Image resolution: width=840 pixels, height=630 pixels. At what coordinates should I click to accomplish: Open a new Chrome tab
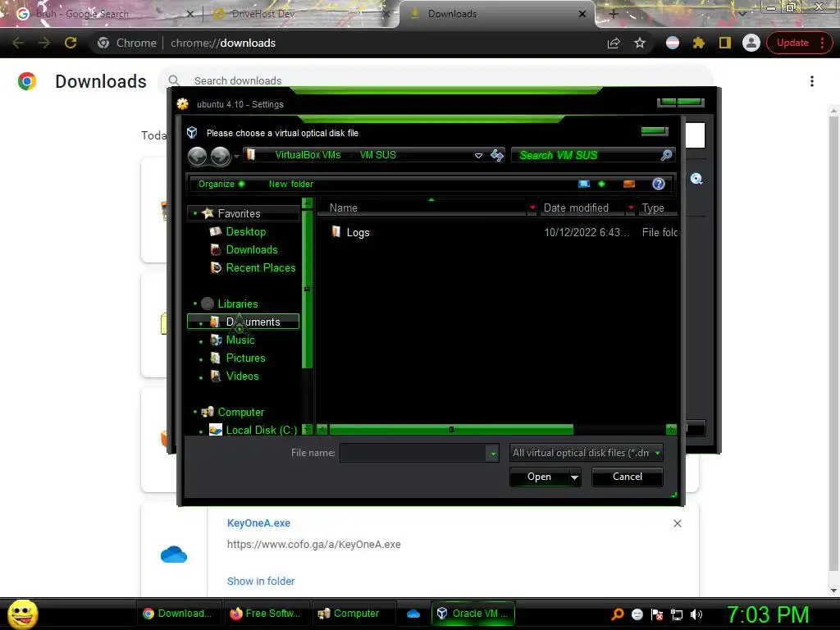click(x=614, y=15)
